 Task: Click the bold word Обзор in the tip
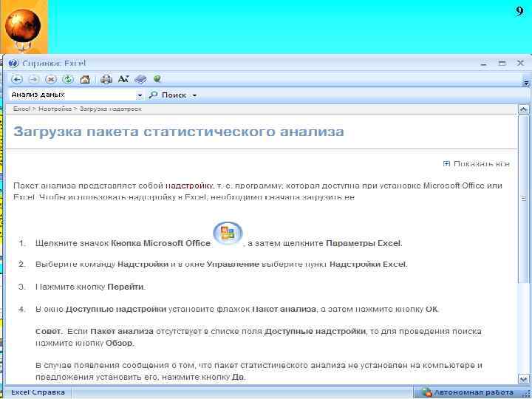[x=119, y=343]
